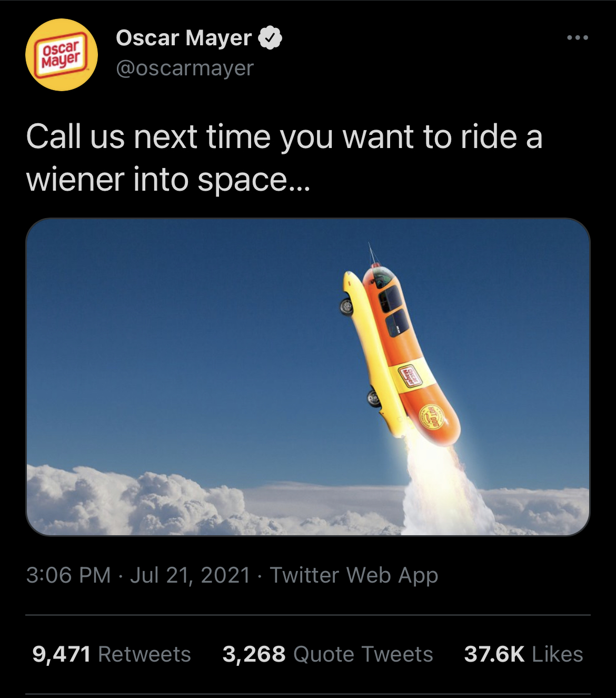The height and width of the screenshot is (698, 616).
Task: Open the three-dot more options menu
Action: click(578, 38)
